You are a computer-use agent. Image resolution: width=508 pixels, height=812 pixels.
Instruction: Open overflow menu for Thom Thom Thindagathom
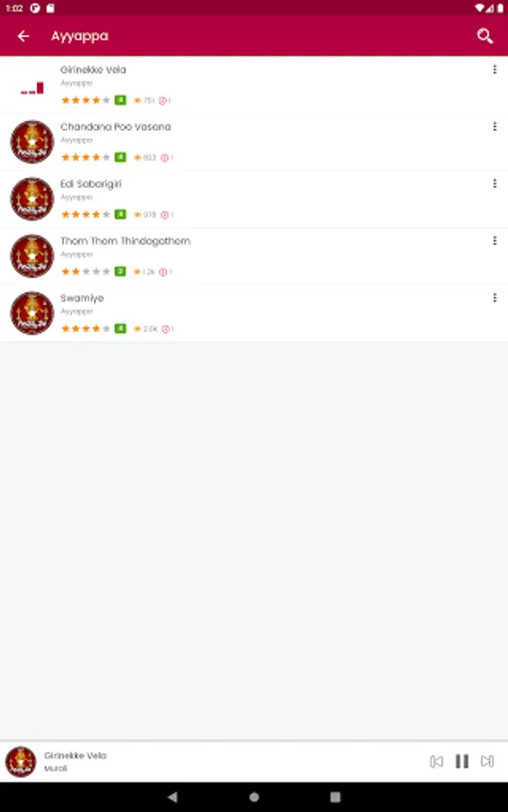click(494, 241)
